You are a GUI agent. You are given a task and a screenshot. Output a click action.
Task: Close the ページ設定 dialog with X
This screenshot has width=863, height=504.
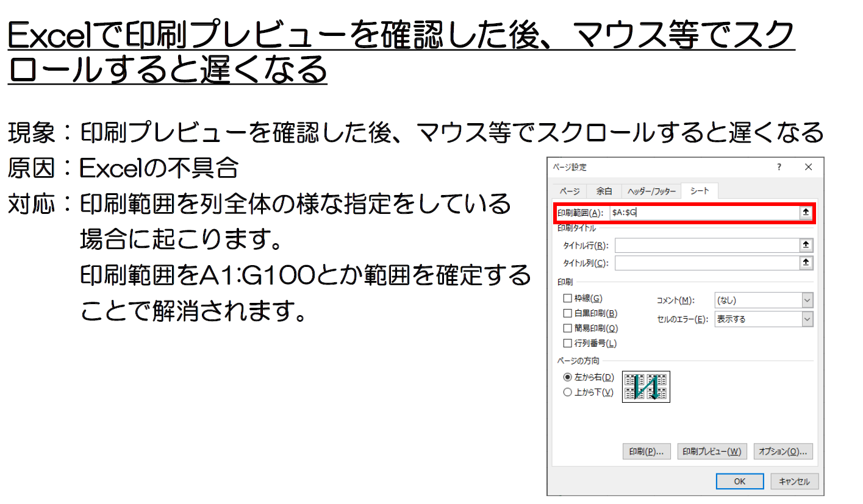click(808, 167)
